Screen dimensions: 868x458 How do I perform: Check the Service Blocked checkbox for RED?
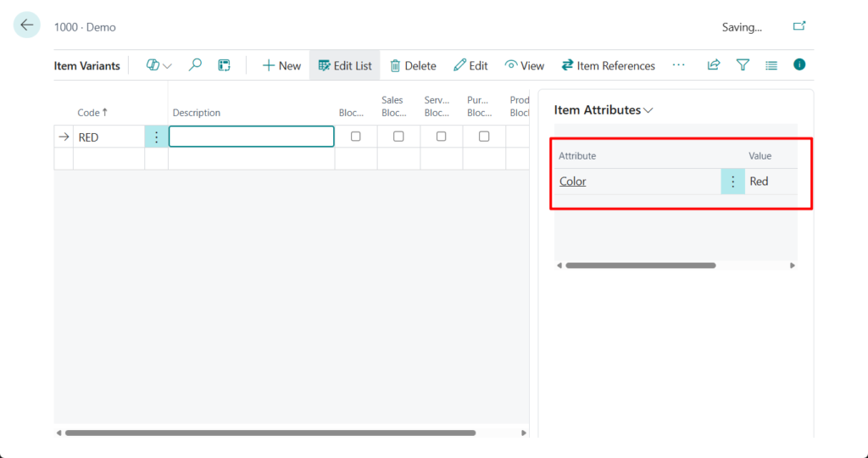(x=441, y=137)
